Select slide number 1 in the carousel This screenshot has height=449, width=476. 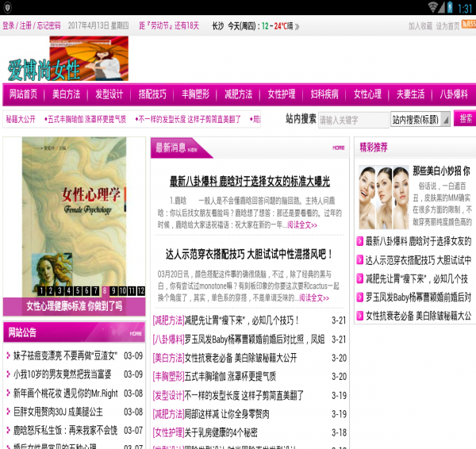[x=41, y=291]
